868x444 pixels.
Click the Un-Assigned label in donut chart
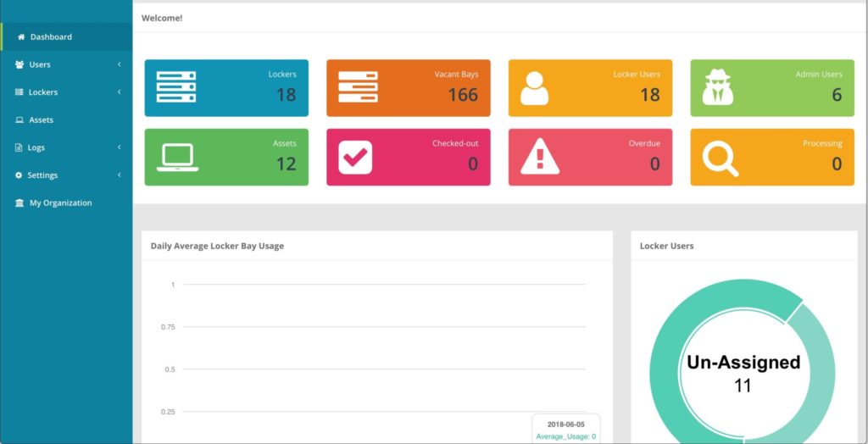(x=743, y=362)
